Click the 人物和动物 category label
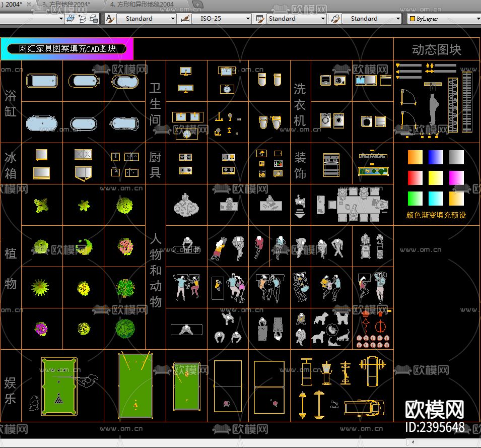Screen dimensions: 481x448 tap(156, 270)
